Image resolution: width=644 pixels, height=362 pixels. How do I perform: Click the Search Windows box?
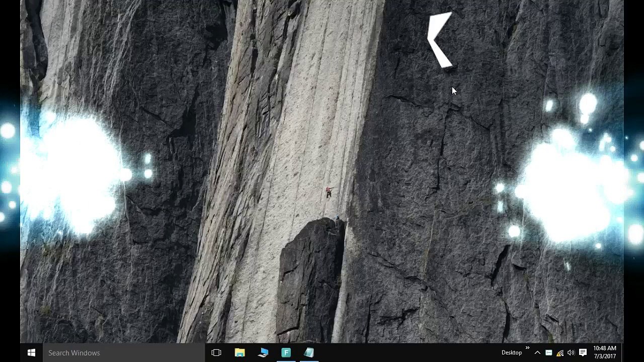pos(124,352)
